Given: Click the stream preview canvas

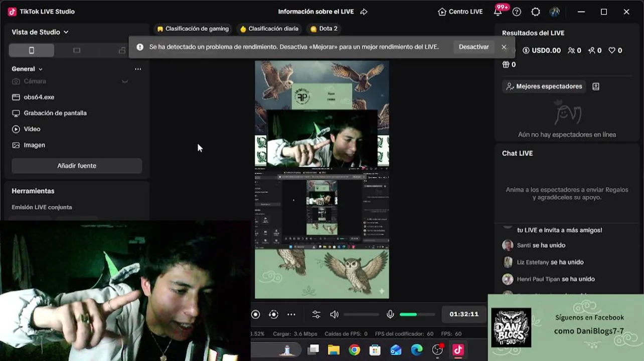Looking at the screenshot, I should pyautogui.click(x=322, y=179).
